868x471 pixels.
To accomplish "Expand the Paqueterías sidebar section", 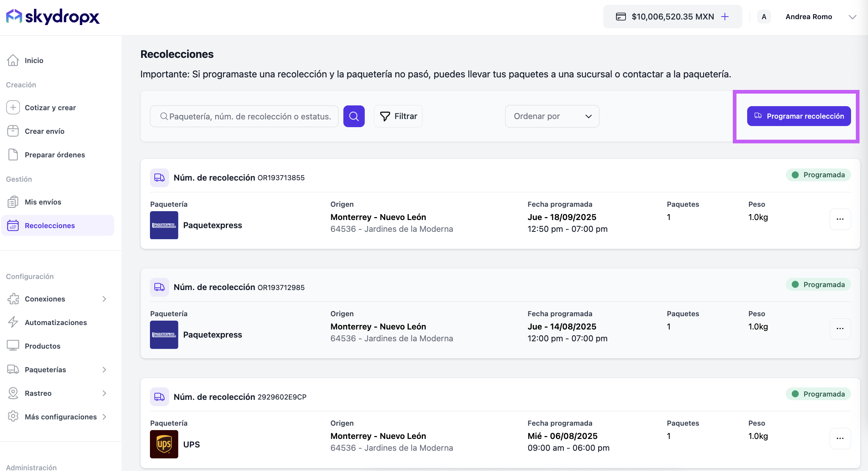I will [x=104, y=370].
